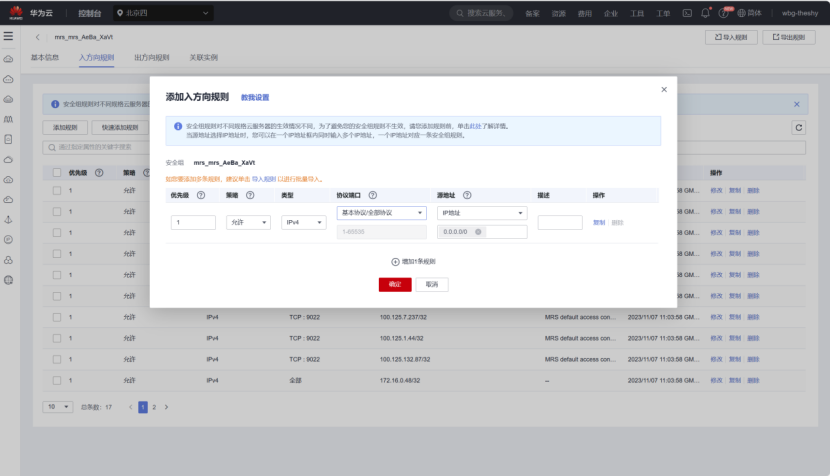Click the Huawei Cloud logo
The image size is (831, 476).
[x=16, y=13]
